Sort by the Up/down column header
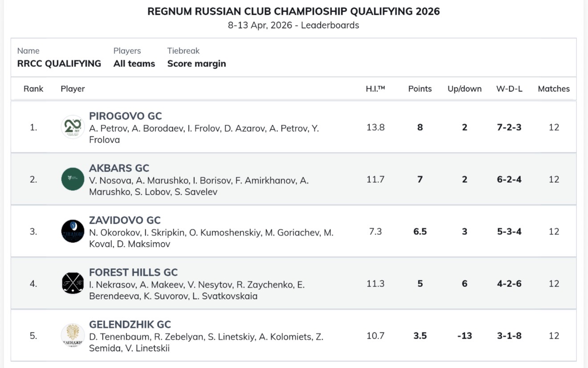Viewport: 588px width, 368px height. 464,89
